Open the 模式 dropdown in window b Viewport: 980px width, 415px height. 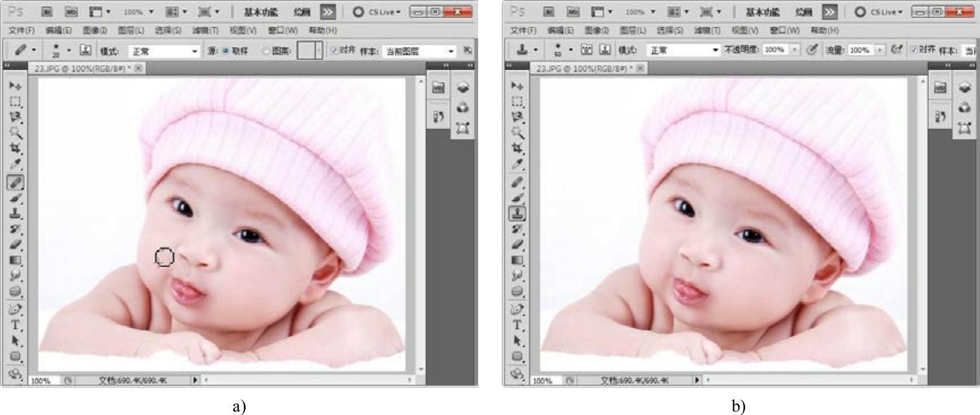point(683,50)
